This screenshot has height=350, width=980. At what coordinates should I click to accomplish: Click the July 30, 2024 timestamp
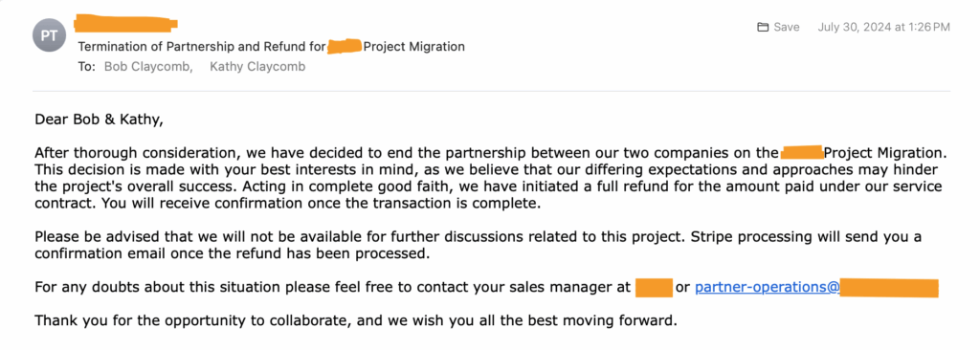click(883, 27)
